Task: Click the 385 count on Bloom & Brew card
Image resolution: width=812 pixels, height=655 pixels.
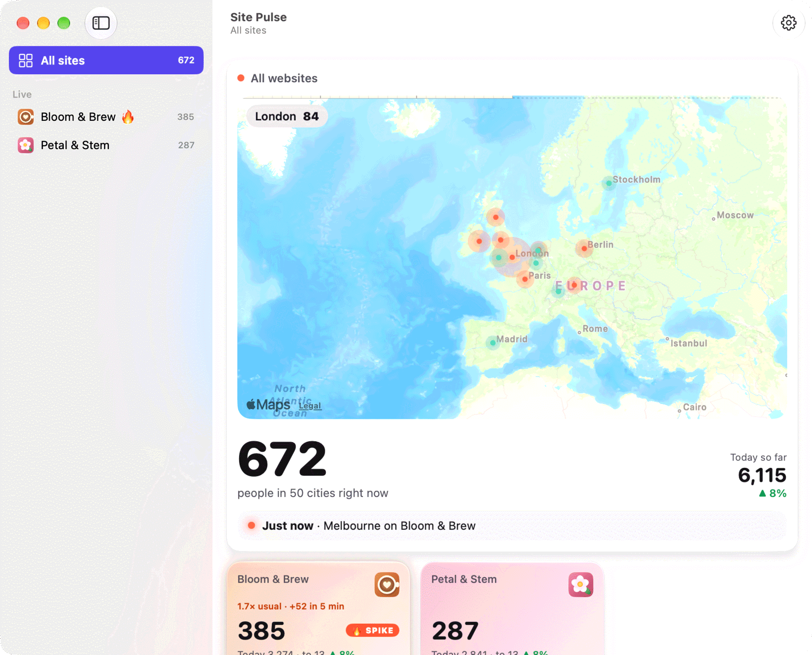Action: [x=261, y=631]
